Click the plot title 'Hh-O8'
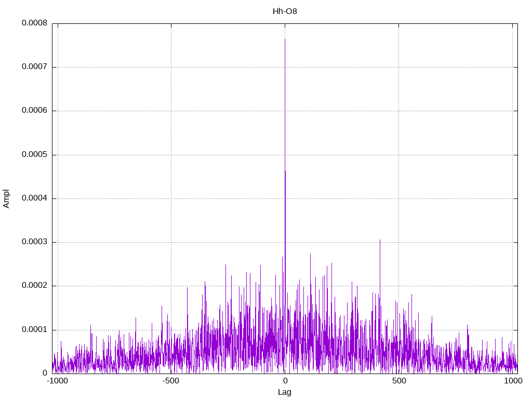The width and height of the screenshot is (532, 399). pos(285,11)
